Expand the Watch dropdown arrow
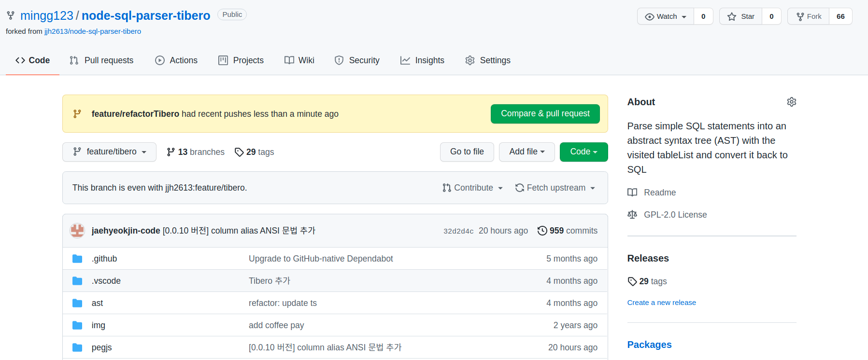 (684, 17)
